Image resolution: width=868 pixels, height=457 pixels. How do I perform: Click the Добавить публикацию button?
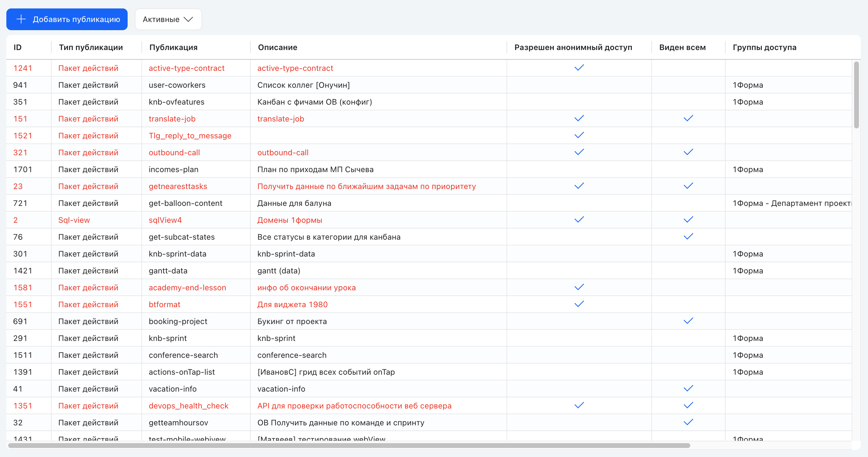67,19
